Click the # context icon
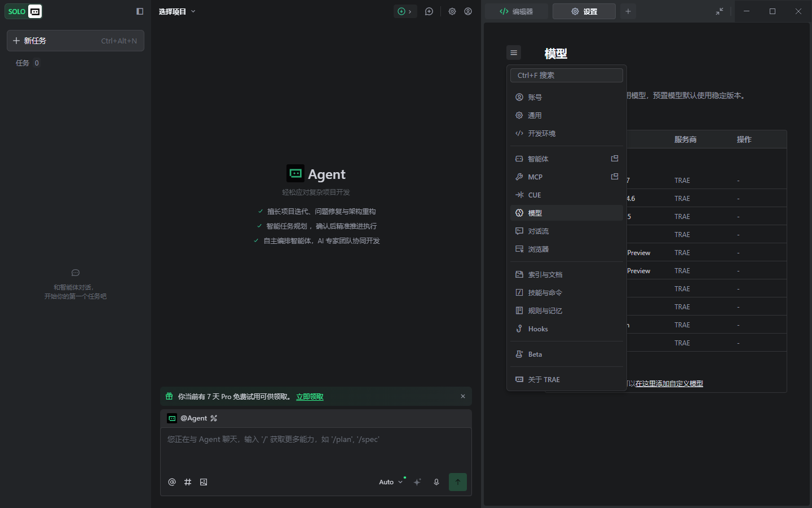812x508 pixels. [188, 482]
